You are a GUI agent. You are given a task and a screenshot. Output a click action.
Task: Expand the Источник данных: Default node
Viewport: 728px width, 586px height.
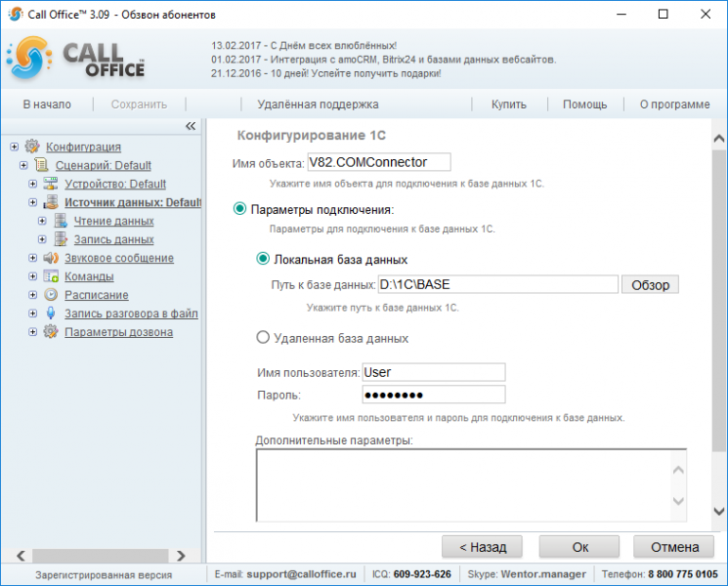[x=33, y=202]
